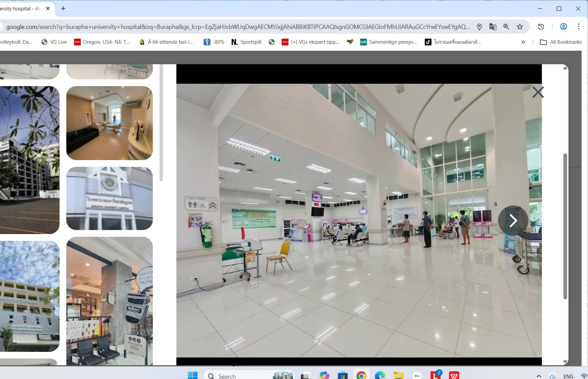Select the zoom magnifier icon in address bar
Image resolution: width=588 pixels, height=379 pixels.
tap(506, 27)
